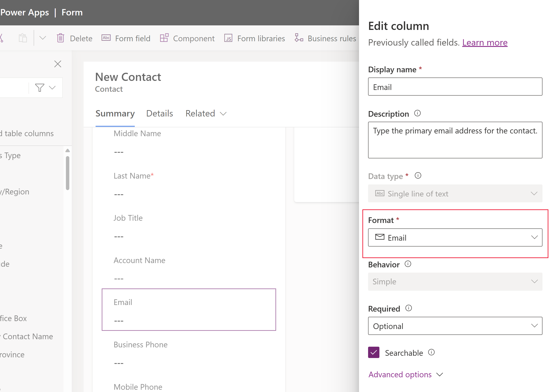Open the Data type dropdown menu
This screenshot has width=552, height=392.
point(455,194)
